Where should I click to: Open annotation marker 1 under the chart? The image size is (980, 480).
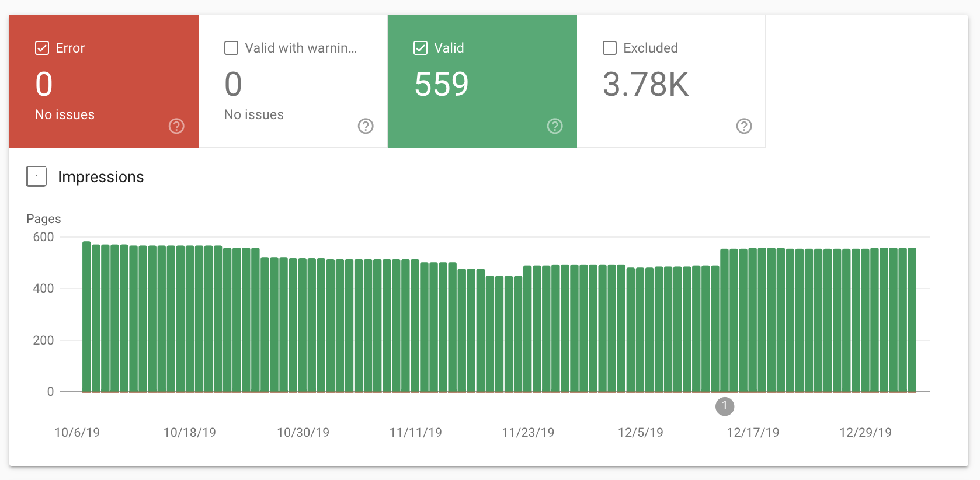coord(725,406)
